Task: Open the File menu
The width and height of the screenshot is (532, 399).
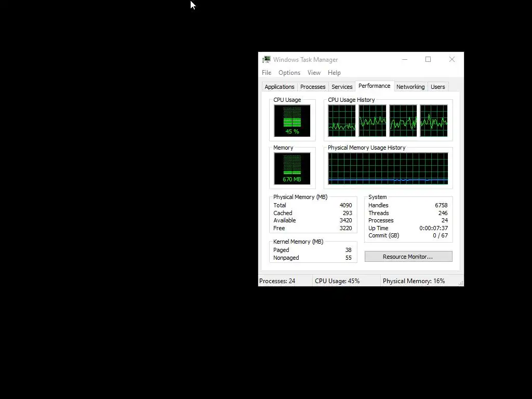Action: point(267,73)
